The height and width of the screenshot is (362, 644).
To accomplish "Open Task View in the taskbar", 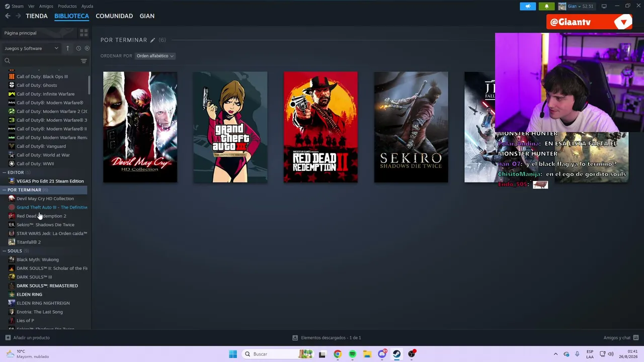I will coord(322,354).
